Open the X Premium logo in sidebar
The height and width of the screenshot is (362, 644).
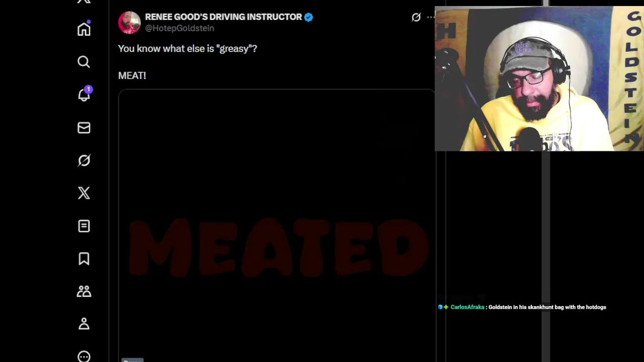[84, 193]
